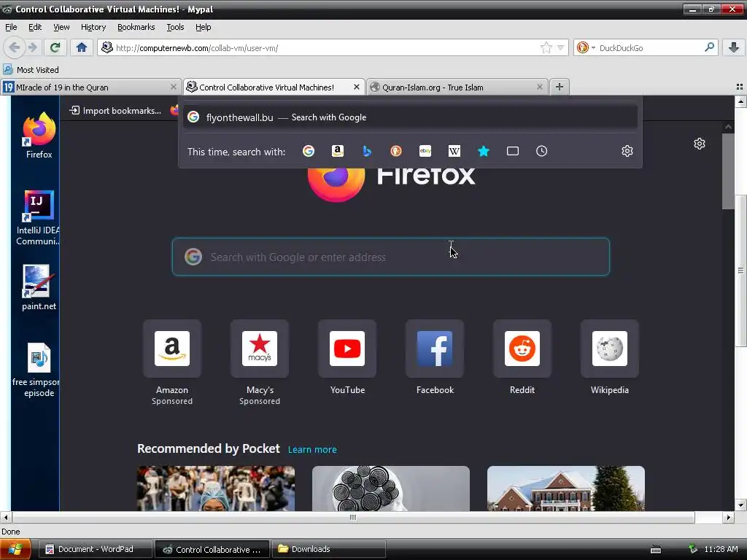Open the Help menu
Viewport: 747px width, 560px height.
(203, 27)
